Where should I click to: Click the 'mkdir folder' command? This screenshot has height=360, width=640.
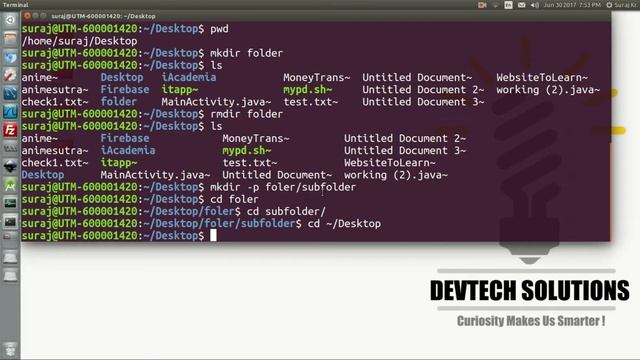(247, 53)
